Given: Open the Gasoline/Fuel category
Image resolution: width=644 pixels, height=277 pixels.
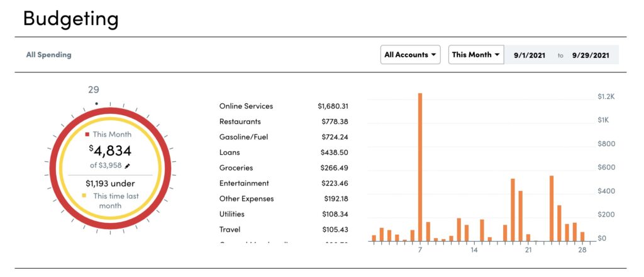Looking at the screenshot, I should (x=243, y=137).
